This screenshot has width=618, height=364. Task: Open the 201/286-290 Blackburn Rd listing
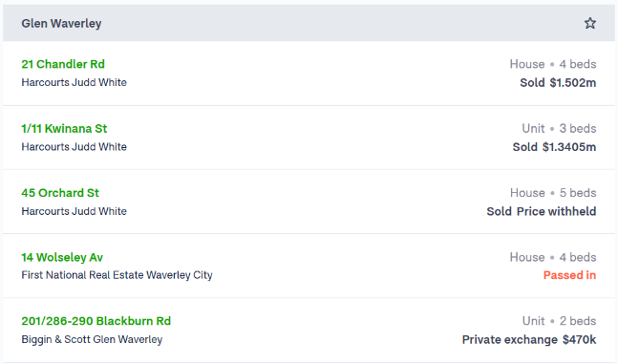pyautogui.click(x=96, y=321)
